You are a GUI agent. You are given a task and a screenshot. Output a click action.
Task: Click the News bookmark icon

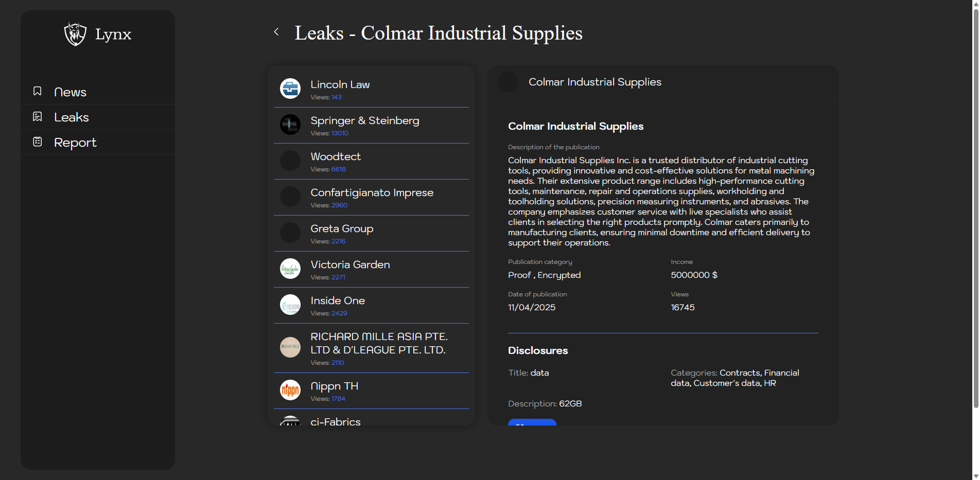38,92
